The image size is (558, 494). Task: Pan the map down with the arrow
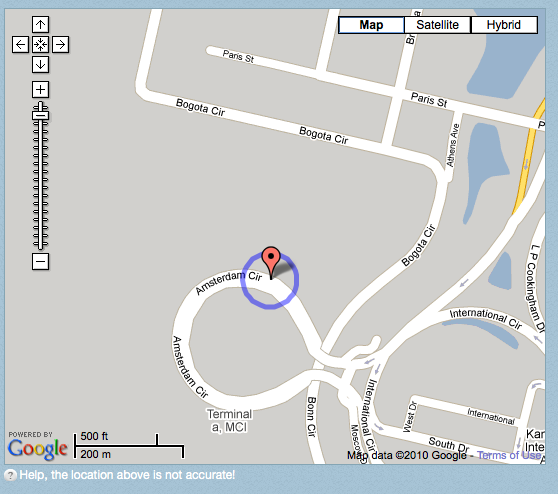coord(40,64)
